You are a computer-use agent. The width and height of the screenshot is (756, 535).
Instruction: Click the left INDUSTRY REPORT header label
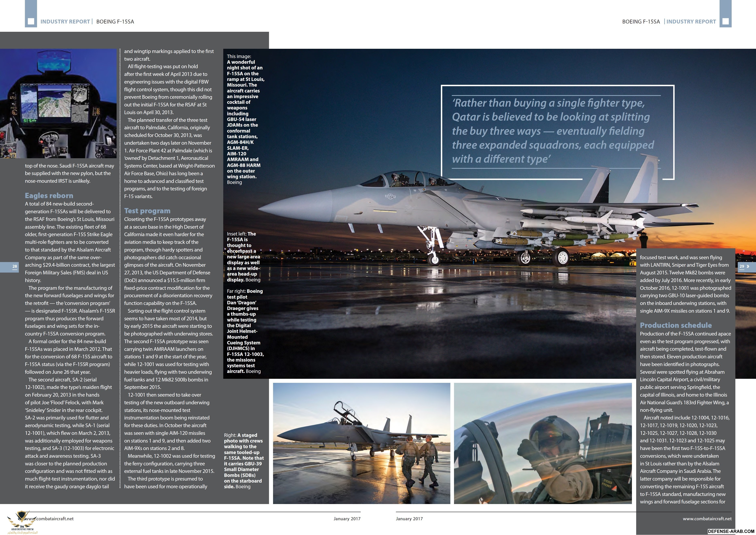(65, 21)
